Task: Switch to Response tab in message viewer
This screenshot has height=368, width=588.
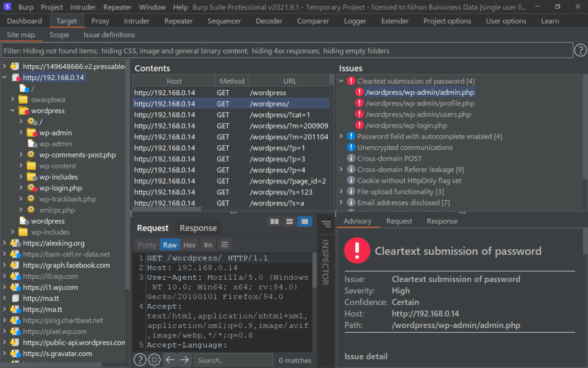Action: click(198, 228)
